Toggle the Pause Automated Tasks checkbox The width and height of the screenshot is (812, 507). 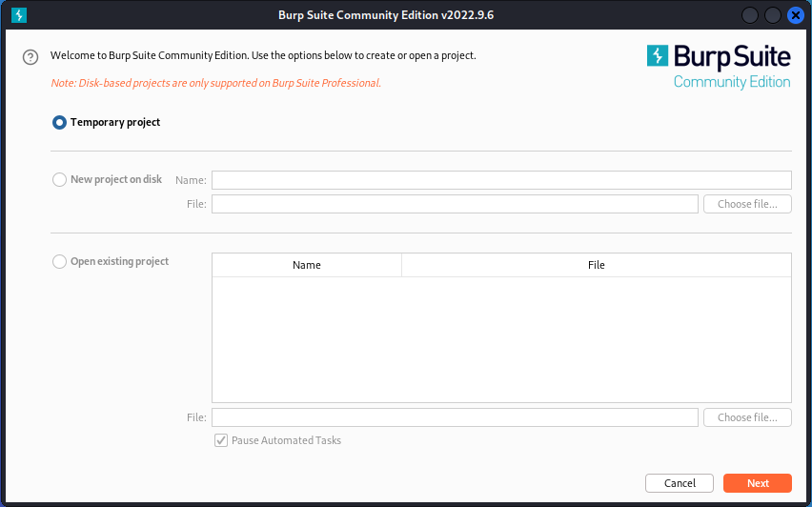(221, 440)
